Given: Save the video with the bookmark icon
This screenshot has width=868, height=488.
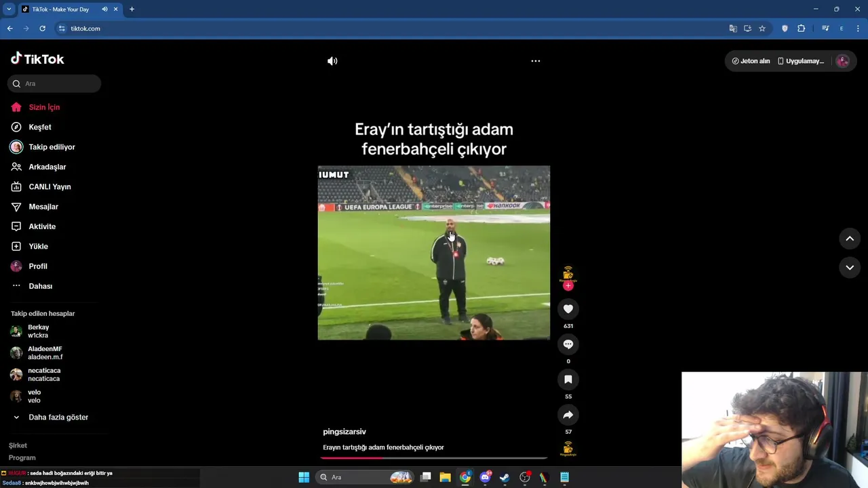Looking at the screenshot, I should pos(568,380).
